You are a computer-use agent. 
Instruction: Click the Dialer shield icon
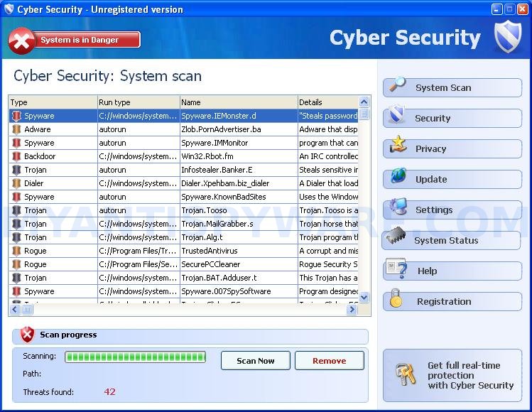click(16, 183)
